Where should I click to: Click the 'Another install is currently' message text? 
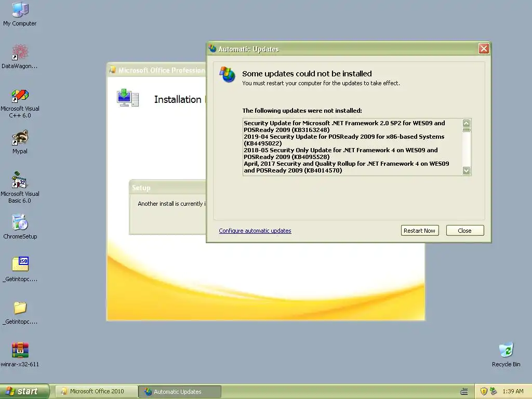point(171,204)
